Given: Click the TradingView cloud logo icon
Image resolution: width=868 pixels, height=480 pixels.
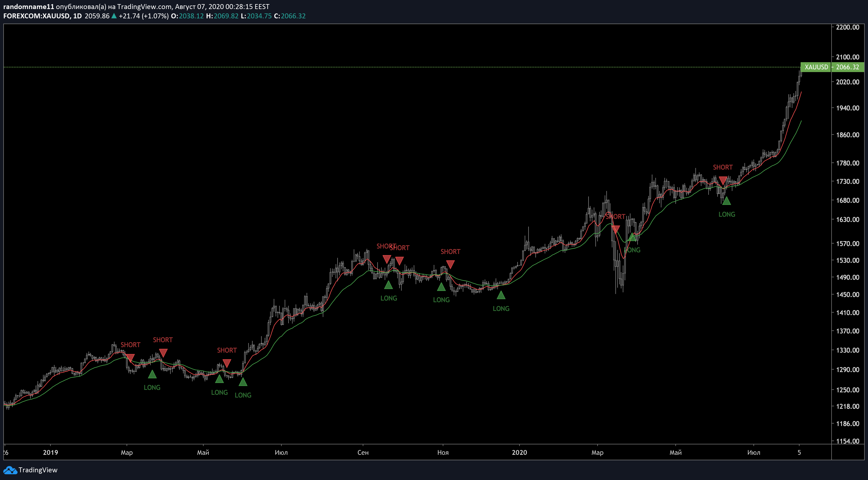Looking at the screenshot, I should tap(10, 470).
